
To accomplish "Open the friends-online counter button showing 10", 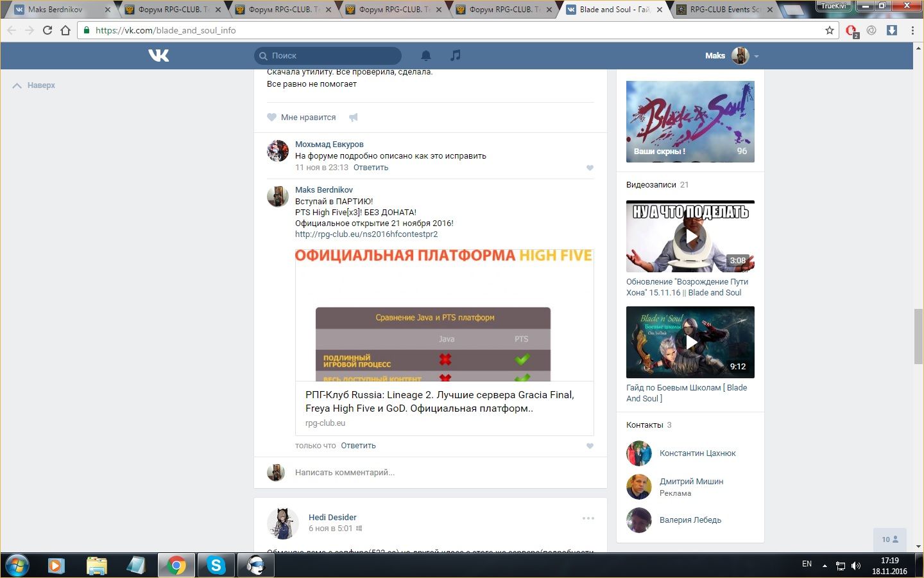I will pos(890,540).
